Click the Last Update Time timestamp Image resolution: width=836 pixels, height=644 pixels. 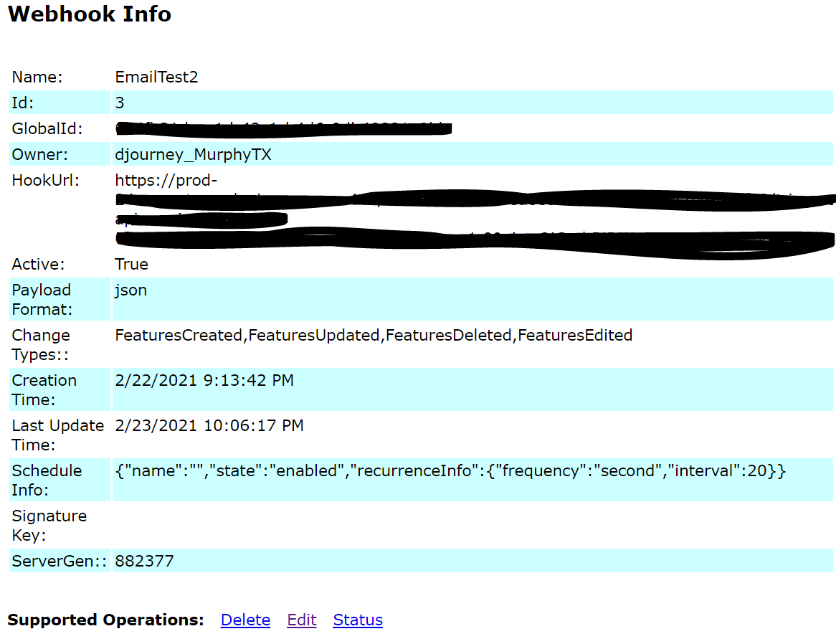(x=209, y=425)
